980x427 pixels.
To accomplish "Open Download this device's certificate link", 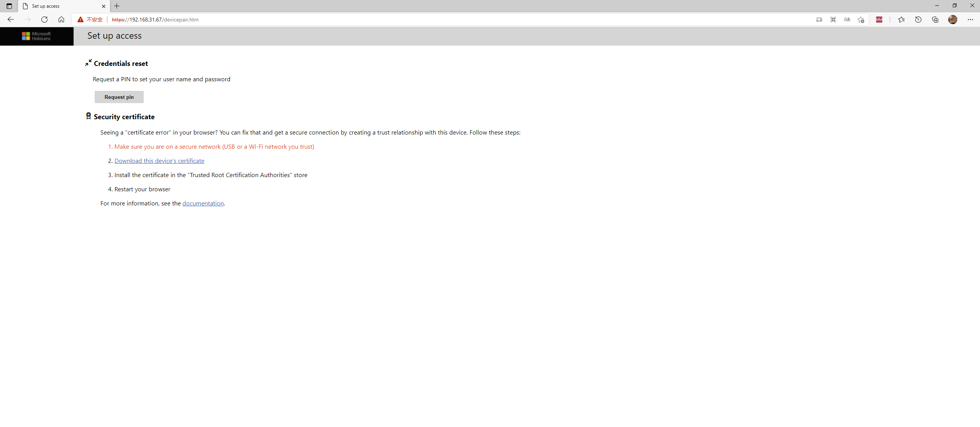I will point(159,161).
